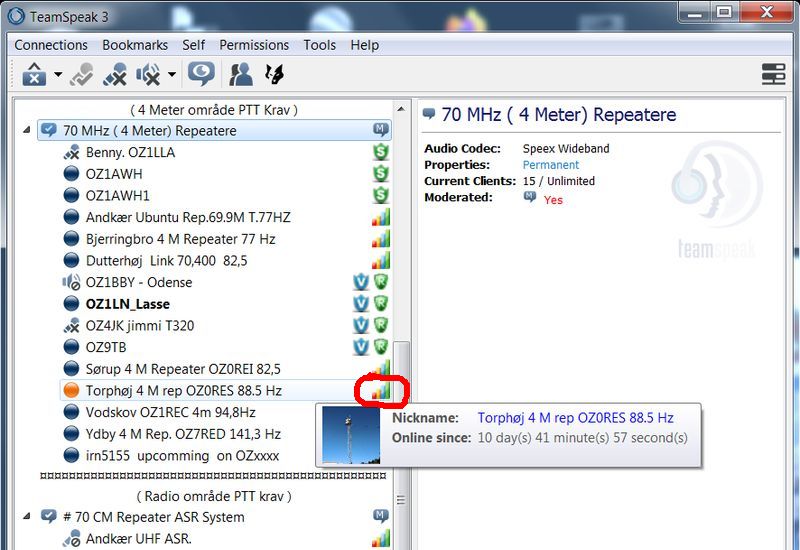The width and height of the screenshot is (800, 550).
Task: Click the signal bars icon on the Bjerringbro 4 M row
Action: click(381, 239)
